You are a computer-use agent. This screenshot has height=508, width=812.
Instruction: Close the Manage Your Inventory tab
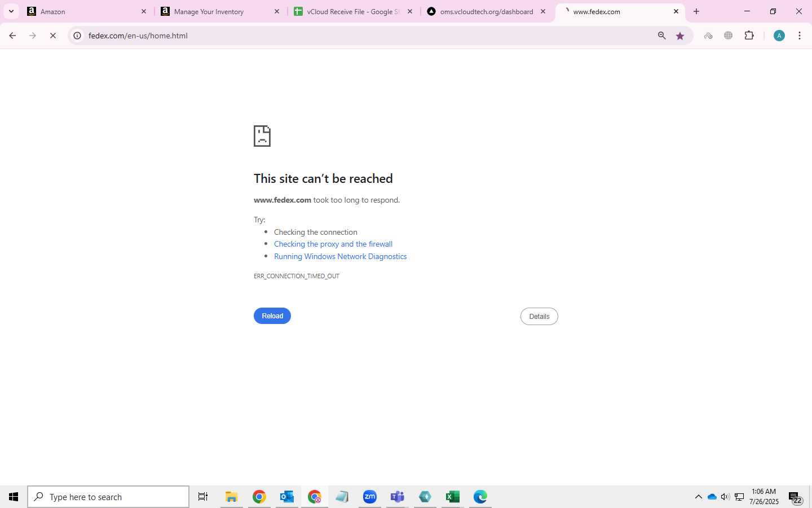coord(276,11)
